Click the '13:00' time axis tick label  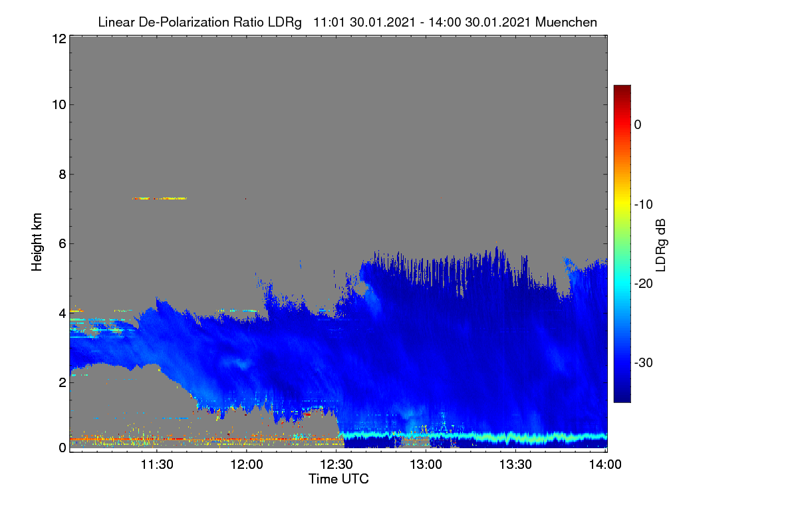pos(426,465)
